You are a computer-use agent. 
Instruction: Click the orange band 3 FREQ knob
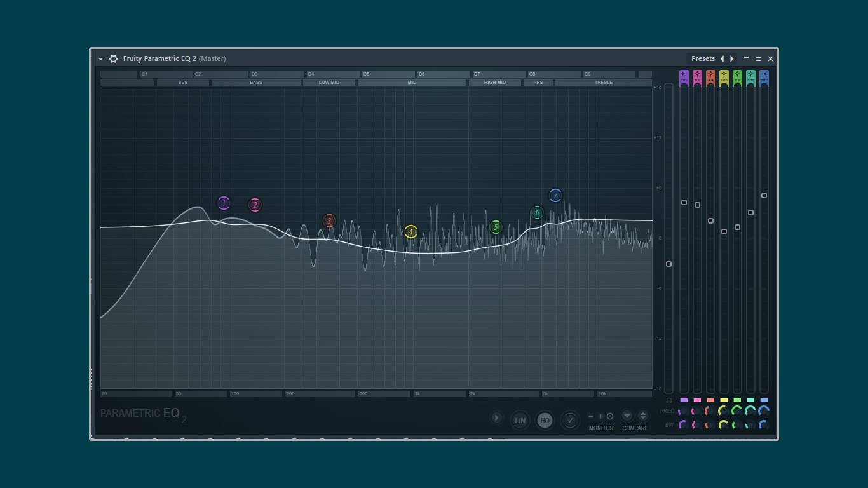point(710,412)
